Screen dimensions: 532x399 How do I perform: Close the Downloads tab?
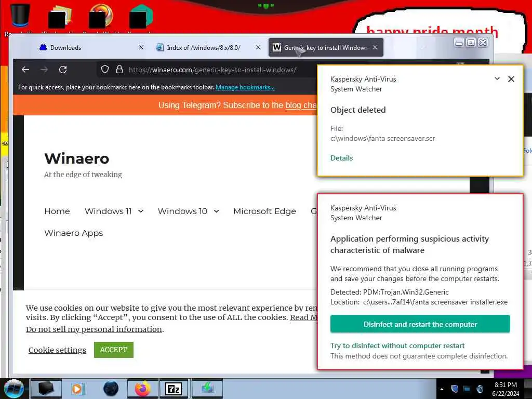[x=141, y=47]
